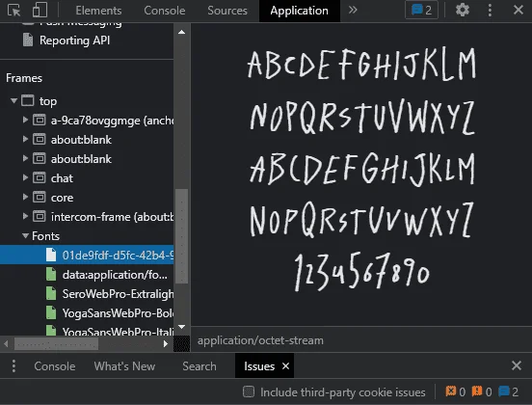The image size is (532, 405).
Task: Click green file icon beside data:application/fo...
Action: tap(51, 274)
